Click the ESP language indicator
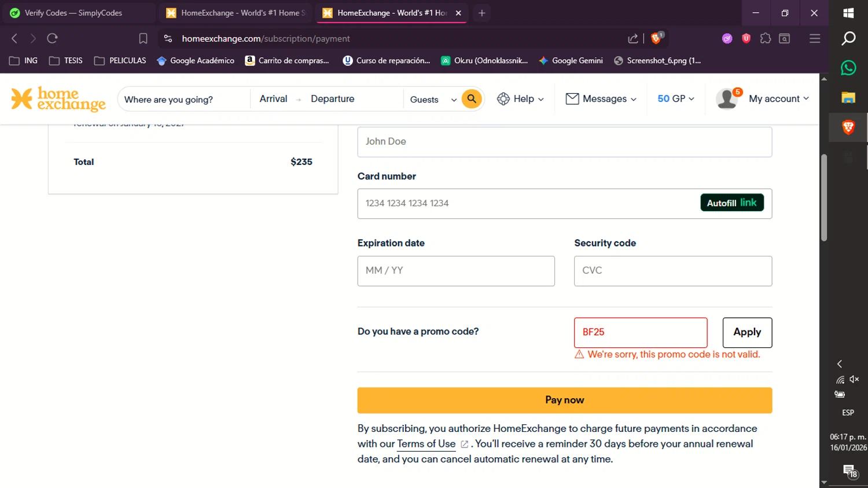This screenshot has width=868, height=488. pos(848,413)
